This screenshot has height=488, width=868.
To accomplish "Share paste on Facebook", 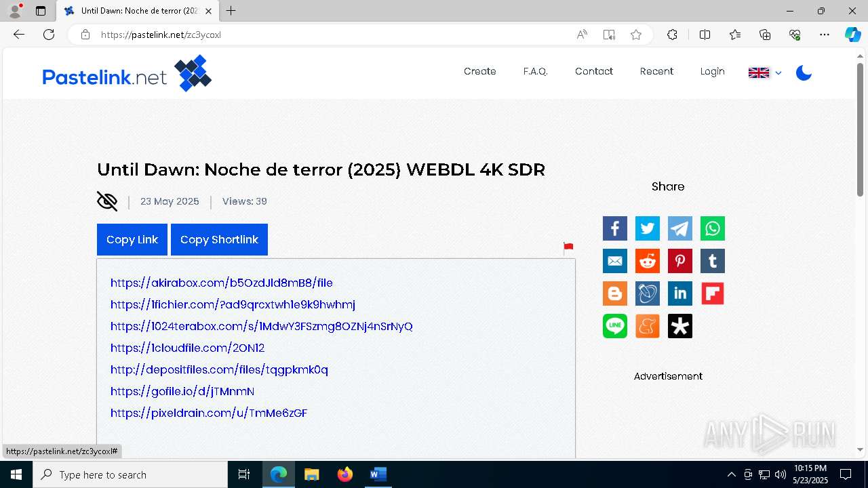I will pyautogui.click(x=615, y=228).
